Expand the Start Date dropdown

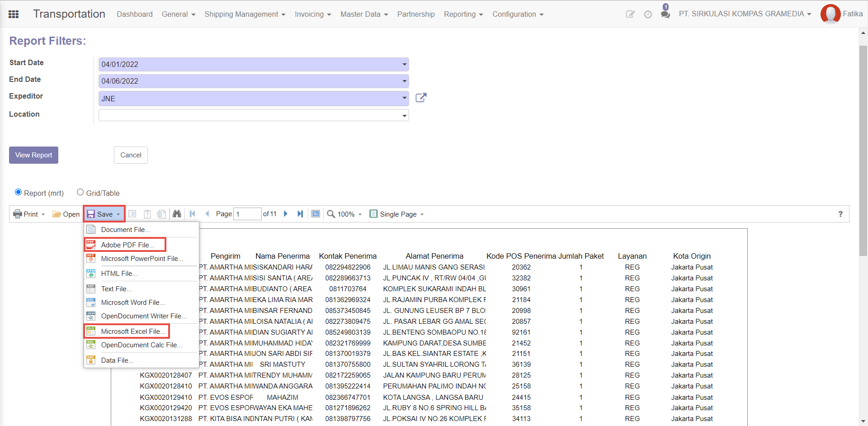404,64
